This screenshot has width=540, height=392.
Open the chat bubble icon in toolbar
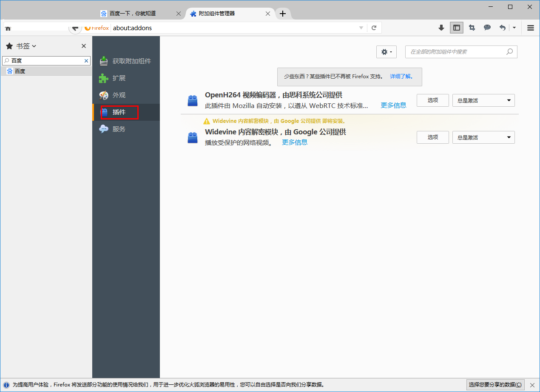(x=487, y=28)
